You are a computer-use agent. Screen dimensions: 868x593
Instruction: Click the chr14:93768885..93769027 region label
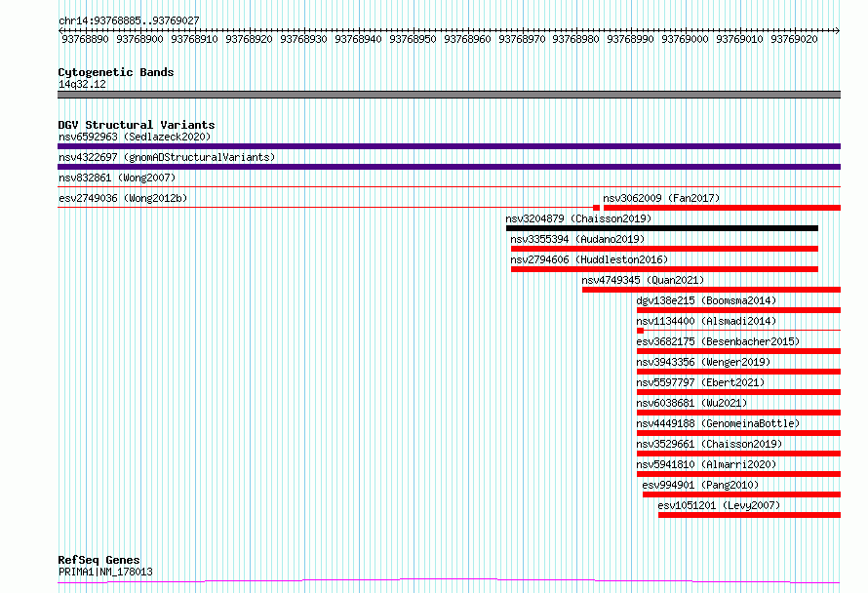(129, 20)
